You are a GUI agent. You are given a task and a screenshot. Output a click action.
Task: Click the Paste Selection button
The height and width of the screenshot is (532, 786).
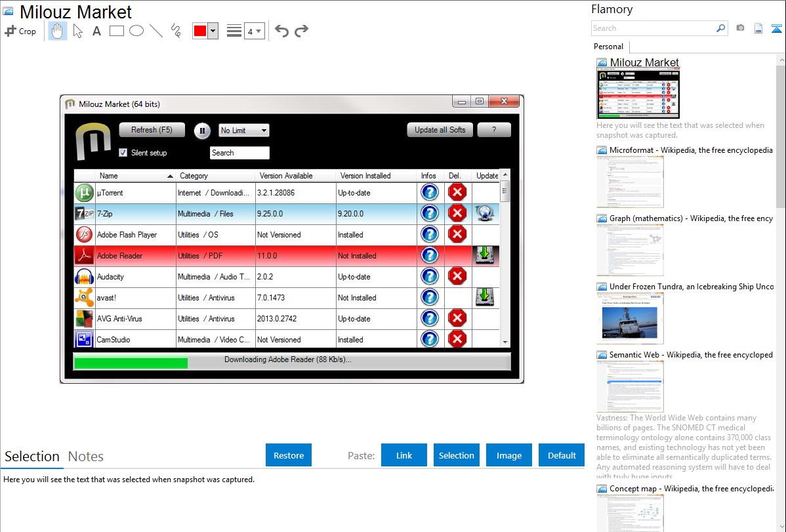457,455
